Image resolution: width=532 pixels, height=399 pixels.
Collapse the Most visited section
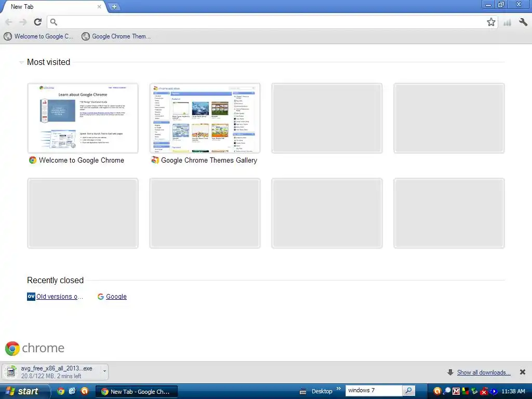click(21, 62)
